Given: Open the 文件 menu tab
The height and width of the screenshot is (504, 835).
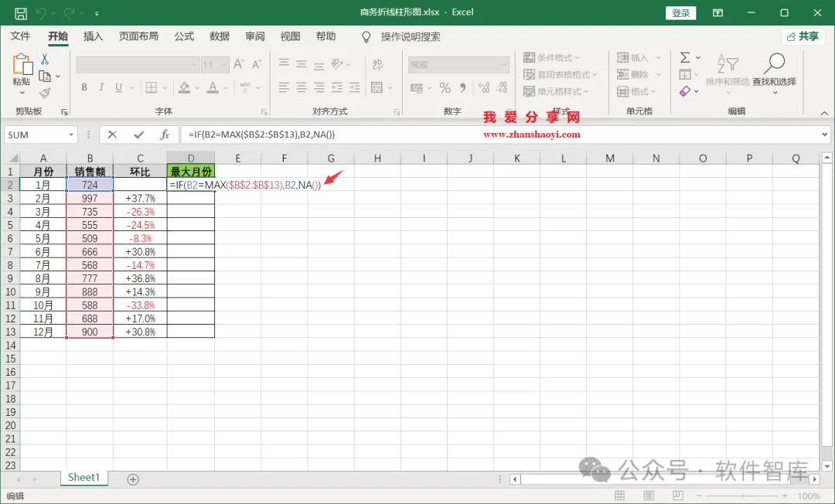Looking at the screenshot, I should tap(21, 36).
